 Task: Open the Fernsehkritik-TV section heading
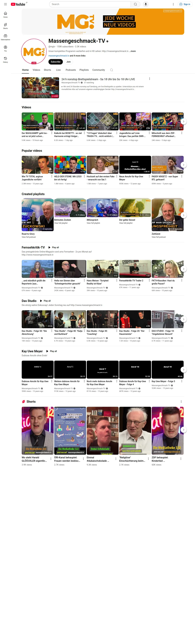click(33, 247)
